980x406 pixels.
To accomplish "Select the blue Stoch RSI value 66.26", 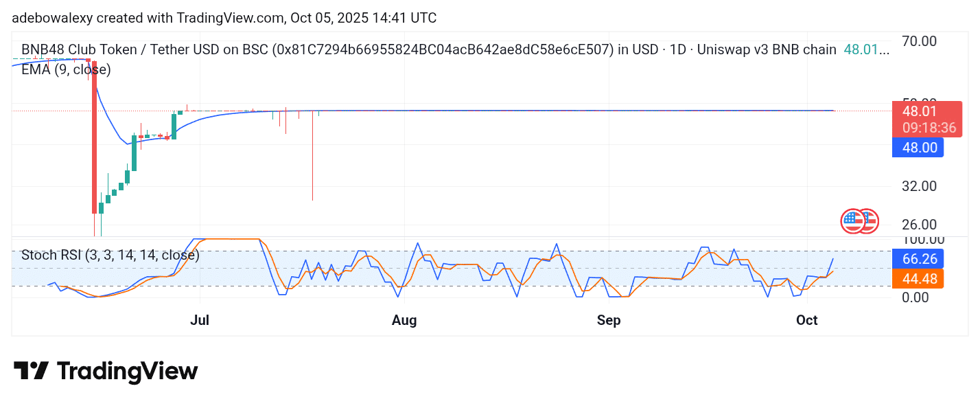I will point(918,259).
